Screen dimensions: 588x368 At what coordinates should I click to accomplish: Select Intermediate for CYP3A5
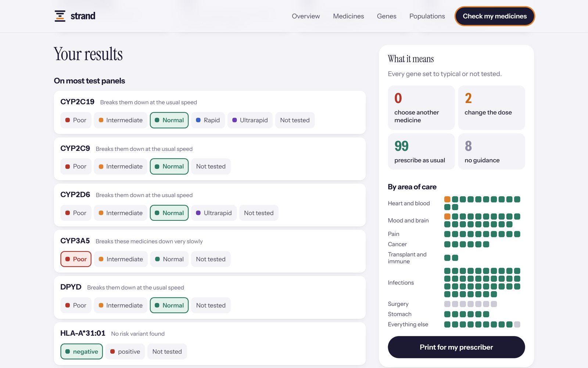pyautogui.click(x=121, y=259)
